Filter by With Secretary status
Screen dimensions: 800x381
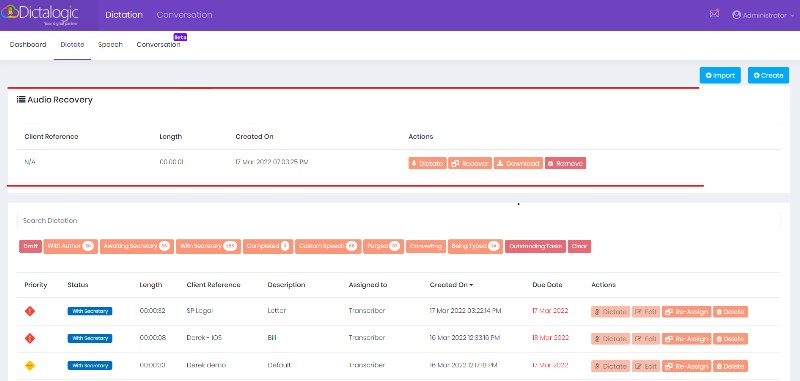click(208, 246)
